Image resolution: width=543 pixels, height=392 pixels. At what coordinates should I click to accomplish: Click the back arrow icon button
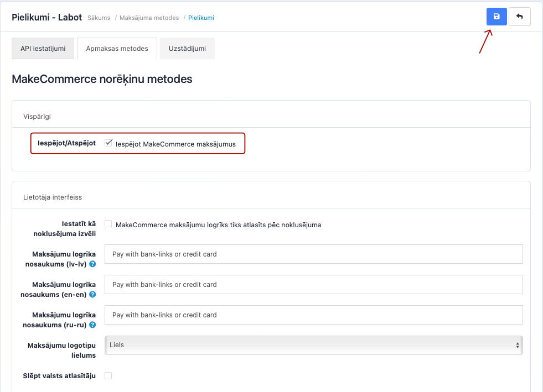click(x=519, y=17)
